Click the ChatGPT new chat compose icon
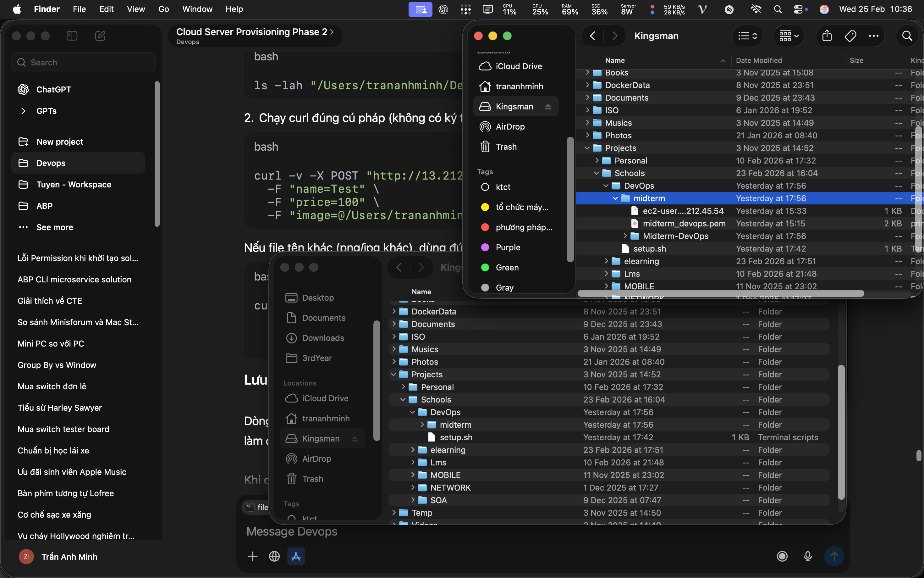 pos(100,36)
